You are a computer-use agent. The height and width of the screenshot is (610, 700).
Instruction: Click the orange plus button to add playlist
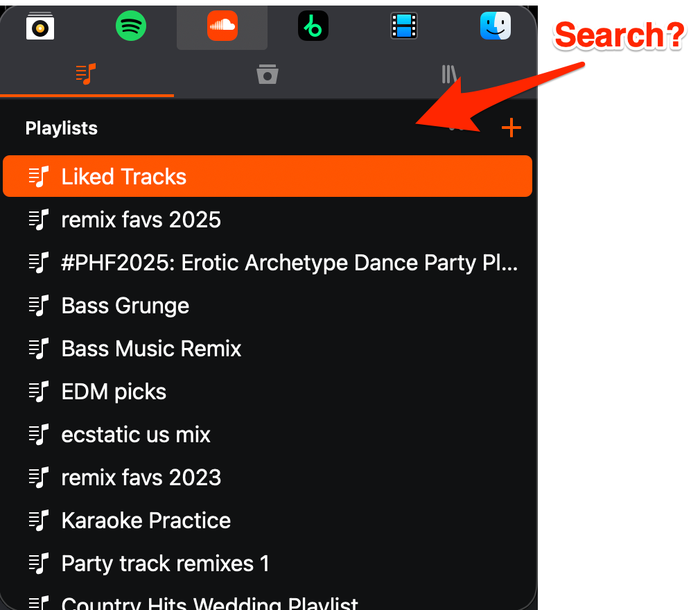tap(511, 128)
